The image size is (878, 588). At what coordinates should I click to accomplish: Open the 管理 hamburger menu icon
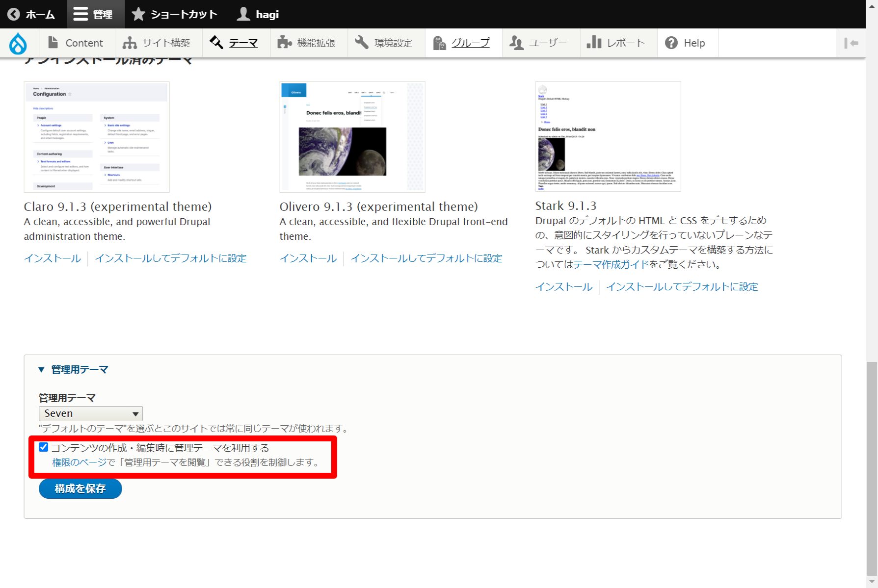(80, 14)
